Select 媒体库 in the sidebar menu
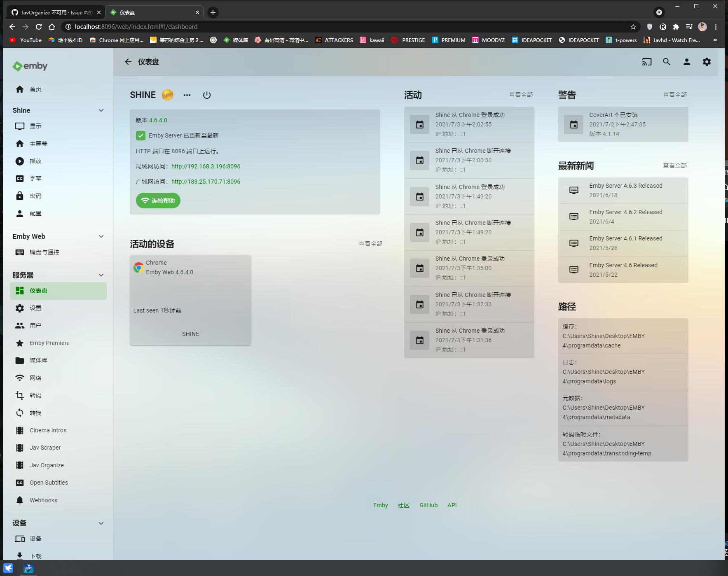Screen dimensions: 728x576 click(x=38, y=360)
